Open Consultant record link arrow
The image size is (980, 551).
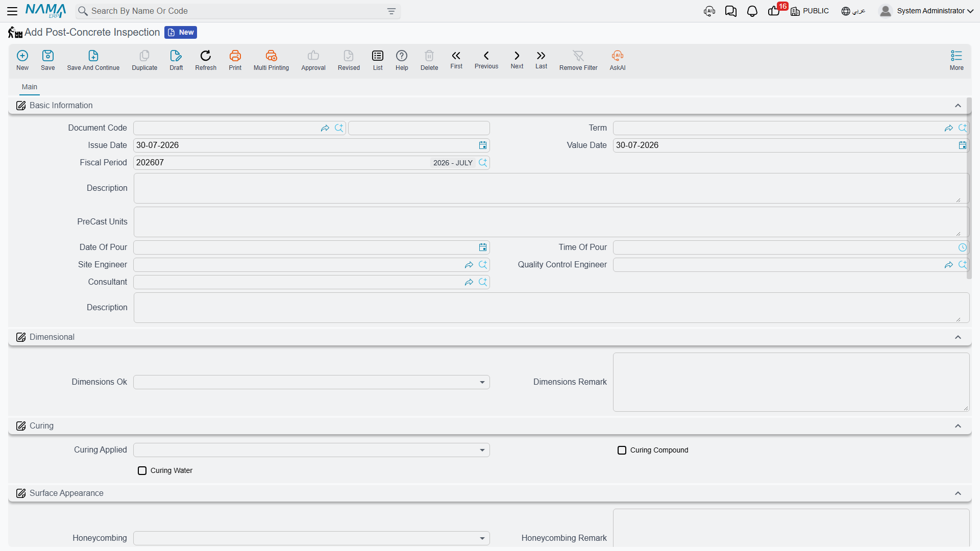(469, 282)
